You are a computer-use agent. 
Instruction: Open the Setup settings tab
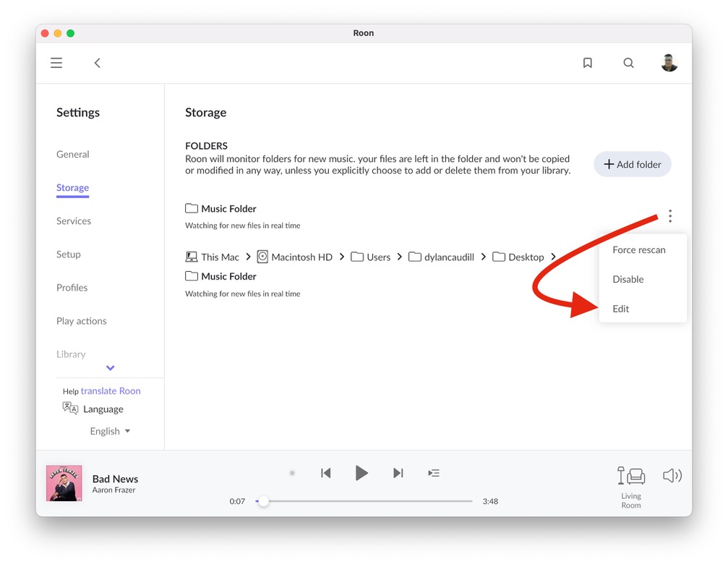[x=68, y=255]
